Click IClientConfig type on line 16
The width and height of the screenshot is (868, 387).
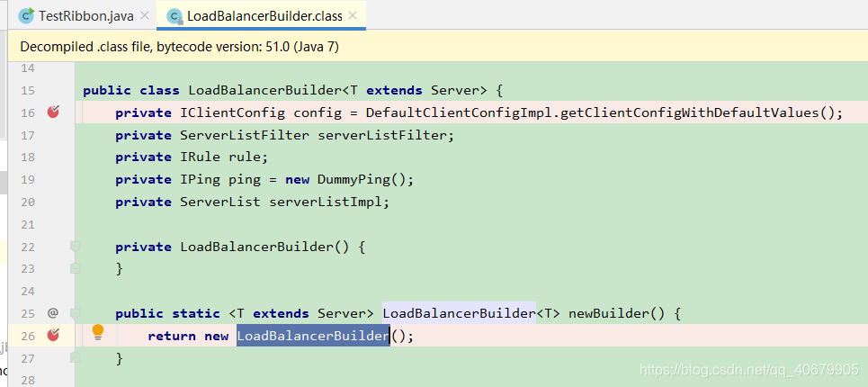click(232, 112)
